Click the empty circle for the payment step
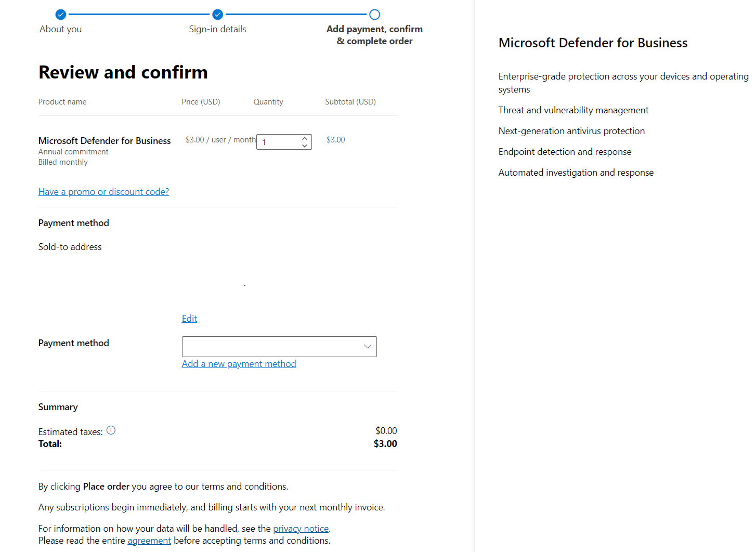Viewport: 756px width, 552px height. [374, 15]
